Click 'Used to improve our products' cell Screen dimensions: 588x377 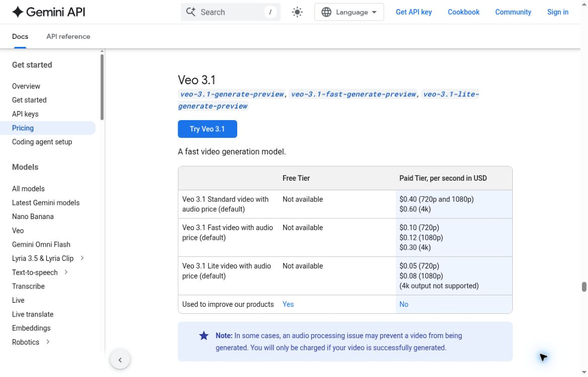pyautogui.click(x=228, y=304)
